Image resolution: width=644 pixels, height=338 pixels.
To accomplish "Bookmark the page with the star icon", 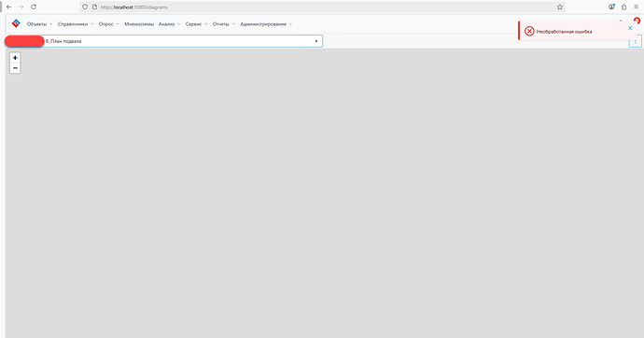I will tap(560, 7).
